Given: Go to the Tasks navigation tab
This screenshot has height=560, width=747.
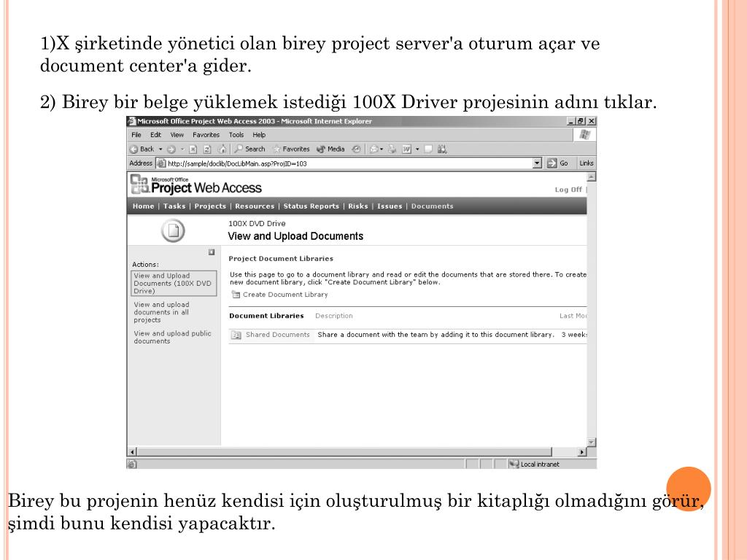Looking at the screenshot, I should pos(174,206).
